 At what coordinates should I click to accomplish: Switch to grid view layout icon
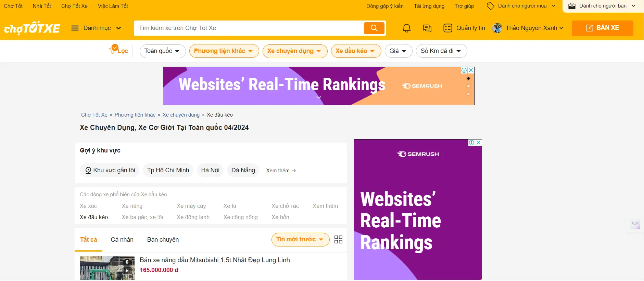pos(338,240)
